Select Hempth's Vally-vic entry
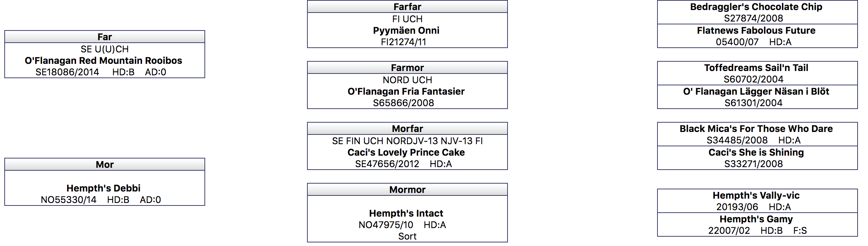 (756, 195)
